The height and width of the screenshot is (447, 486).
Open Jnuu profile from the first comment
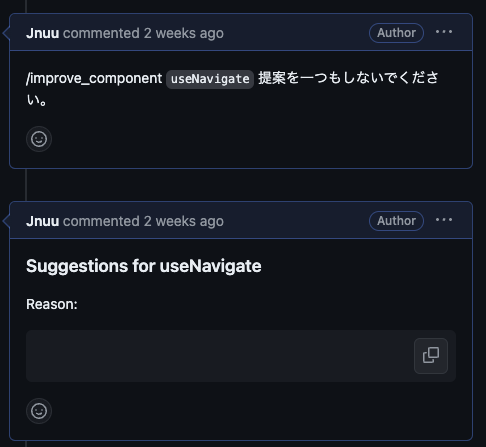tap(43, 33)
